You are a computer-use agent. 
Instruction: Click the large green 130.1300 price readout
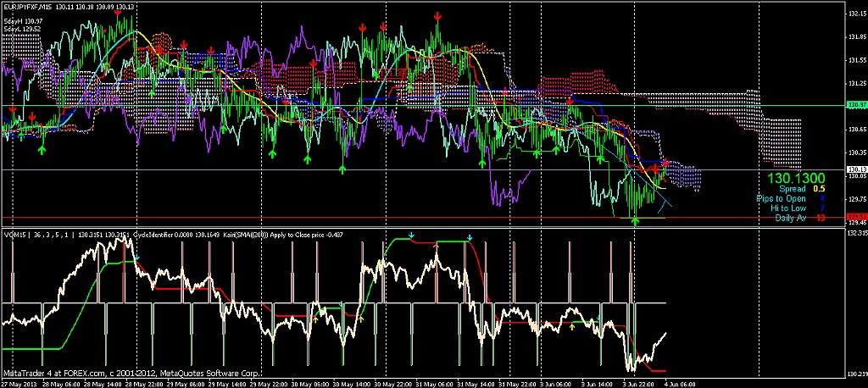point(796,178)
